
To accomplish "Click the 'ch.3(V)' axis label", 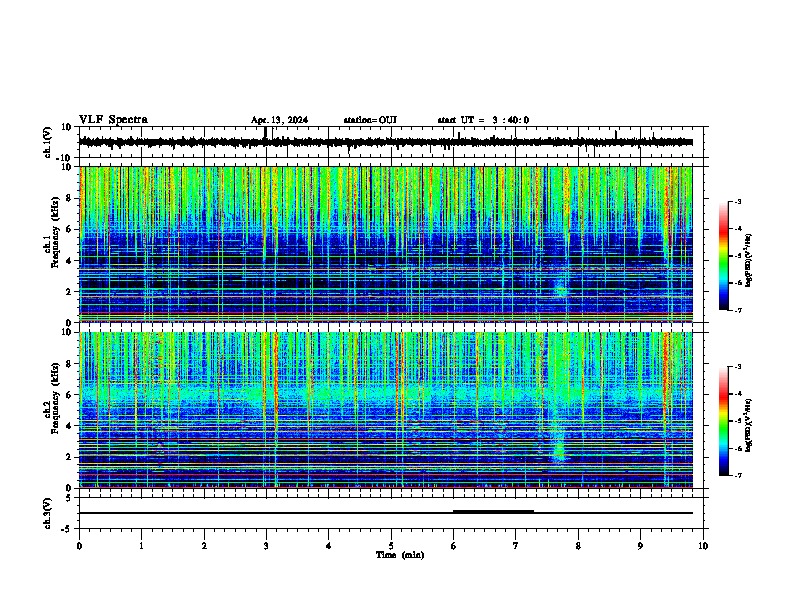I will tap(48, 513).
